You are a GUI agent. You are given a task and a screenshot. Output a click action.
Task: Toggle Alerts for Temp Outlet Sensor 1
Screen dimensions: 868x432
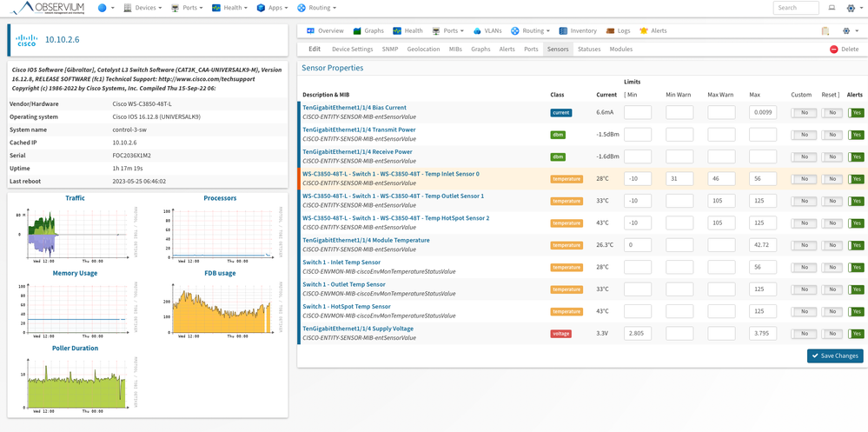(x=856, y=201)
